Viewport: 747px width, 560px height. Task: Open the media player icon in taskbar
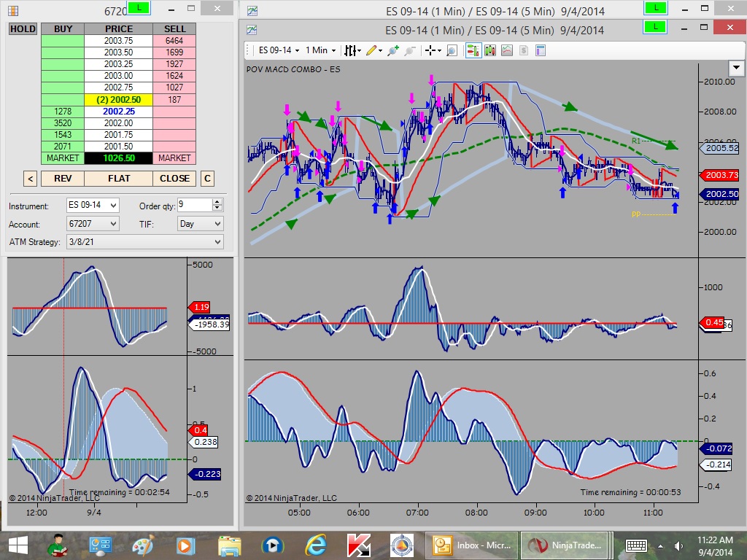[x=186, y=545]
